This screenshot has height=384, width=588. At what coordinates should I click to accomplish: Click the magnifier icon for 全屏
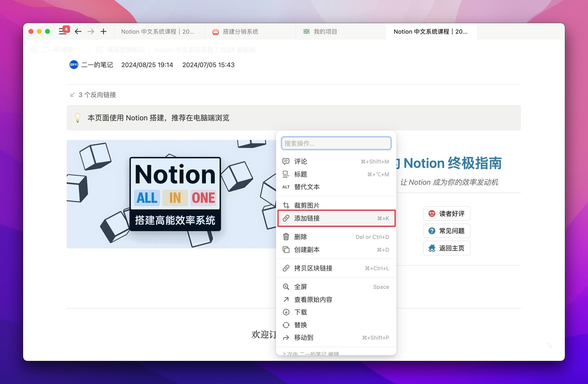click(286, 287)
